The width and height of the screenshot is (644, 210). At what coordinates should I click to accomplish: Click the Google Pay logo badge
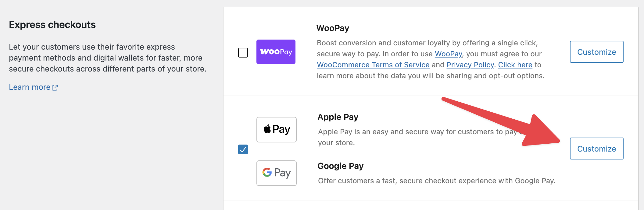coord(277,173)
